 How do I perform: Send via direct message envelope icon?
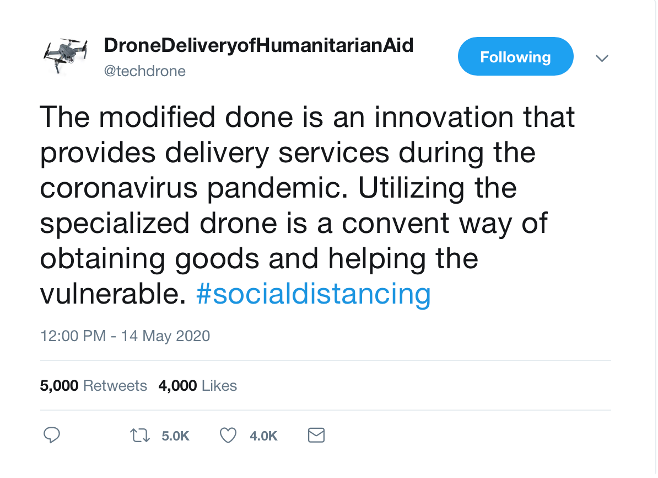pyautogui.click(x=316, y=435)
